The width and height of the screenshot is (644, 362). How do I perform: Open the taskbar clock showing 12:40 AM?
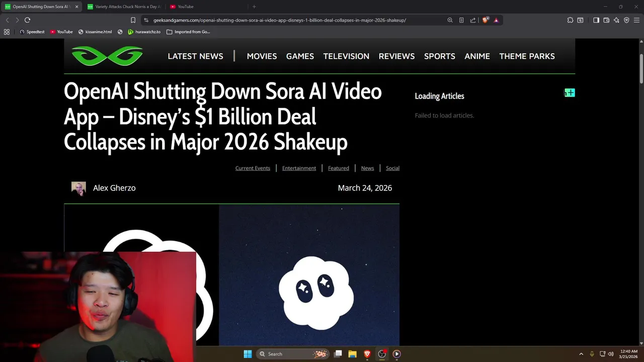coord(628,354)
